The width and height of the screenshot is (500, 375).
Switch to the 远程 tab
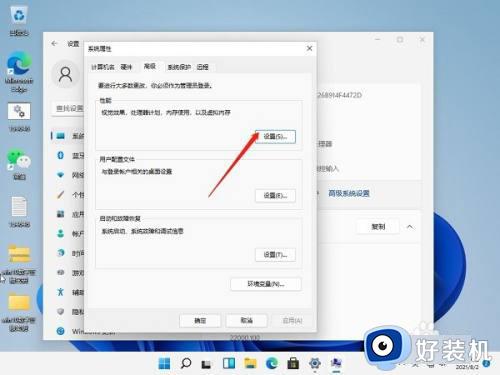pyautogui.click(x=202, y=67)
